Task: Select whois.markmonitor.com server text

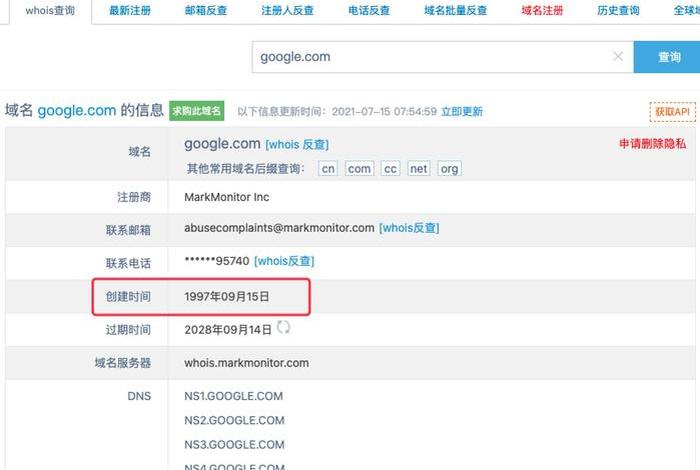Action: click(246, 363)
